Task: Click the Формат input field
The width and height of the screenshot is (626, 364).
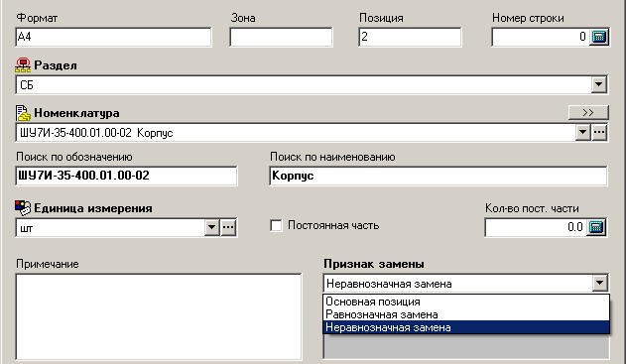Action: [113, 37]
